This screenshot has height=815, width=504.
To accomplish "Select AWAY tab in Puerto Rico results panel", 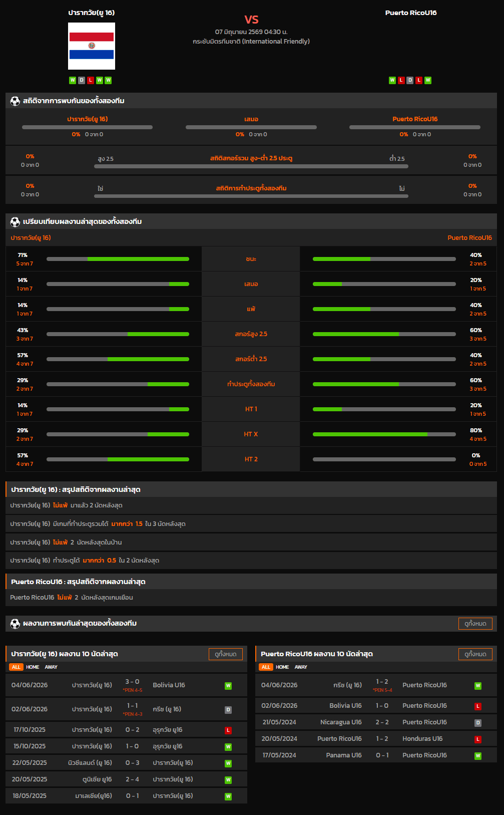I will point(301,667).
